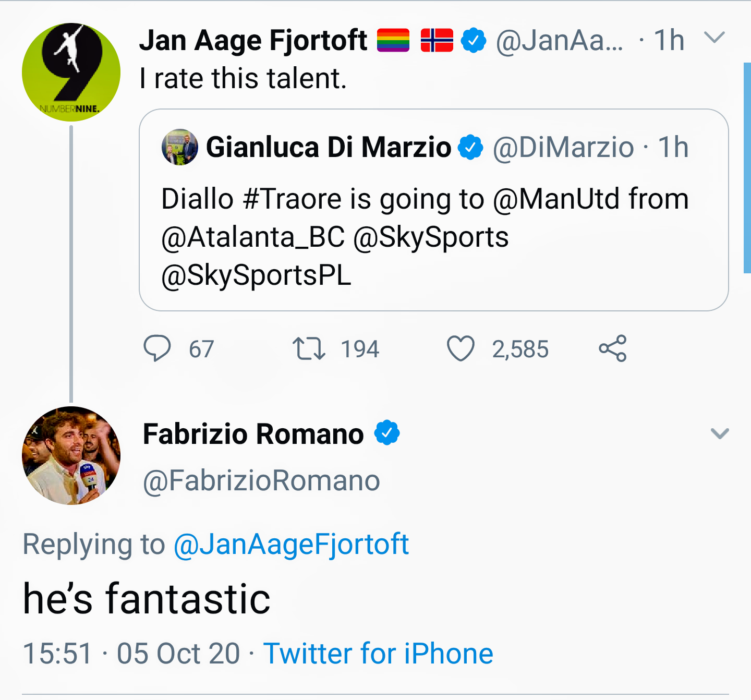Open the quoted Di Marzio tweet text
The image size is (751, 700).
tap(425, 237)
